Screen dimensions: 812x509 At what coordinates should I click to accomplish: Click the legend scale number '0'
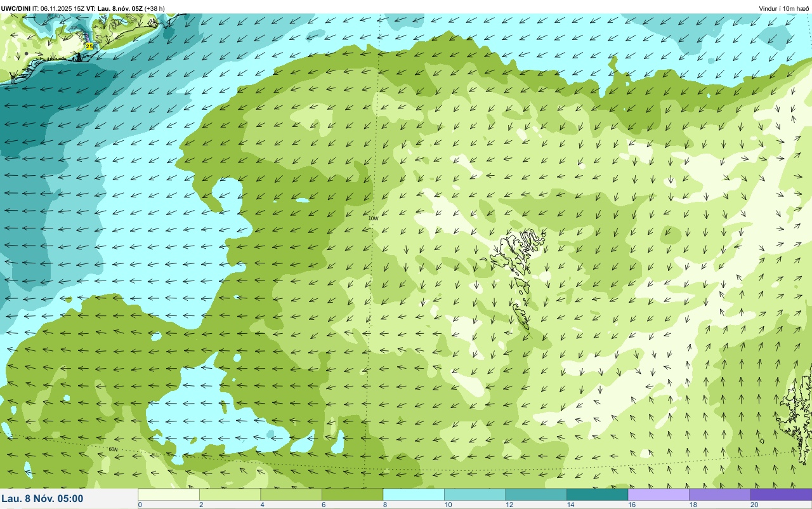(140, 505)
